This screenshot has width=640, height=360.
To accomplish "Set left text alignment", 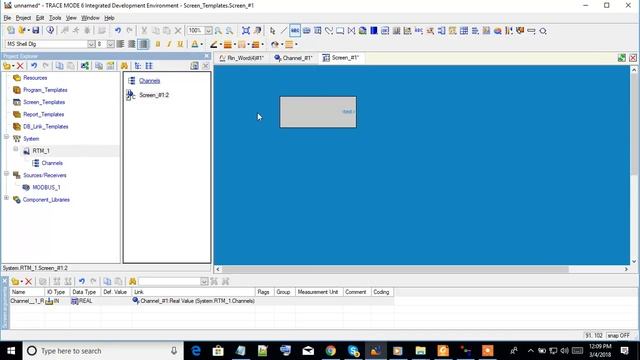I will [120, 44].
